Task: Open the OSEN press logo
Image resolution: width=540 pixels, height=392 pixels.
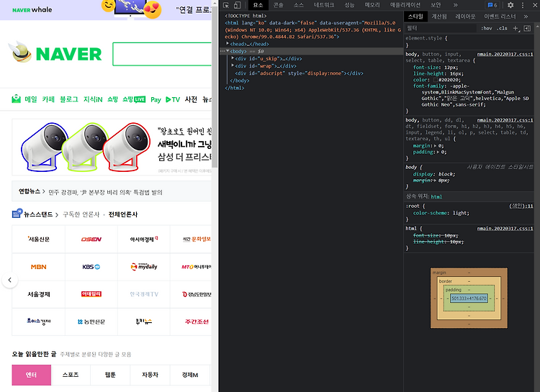Action: click(91, 240)
